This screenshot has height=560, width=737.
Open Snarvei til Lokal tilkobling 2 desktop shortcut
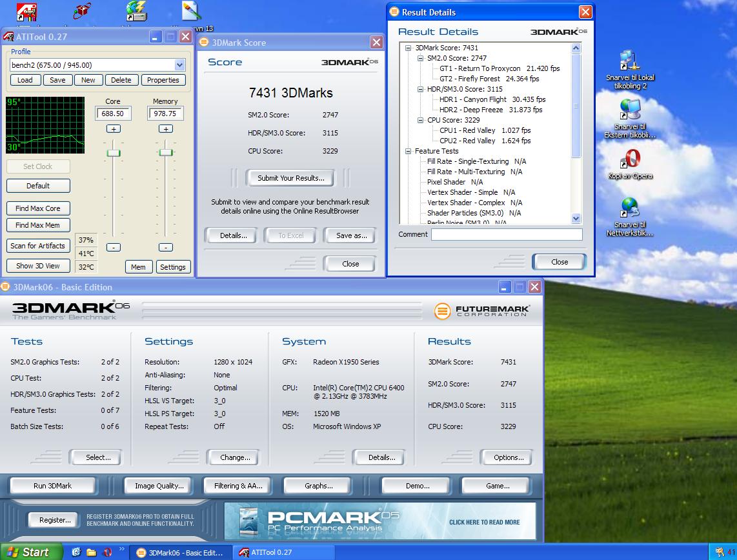pos(630,70)
